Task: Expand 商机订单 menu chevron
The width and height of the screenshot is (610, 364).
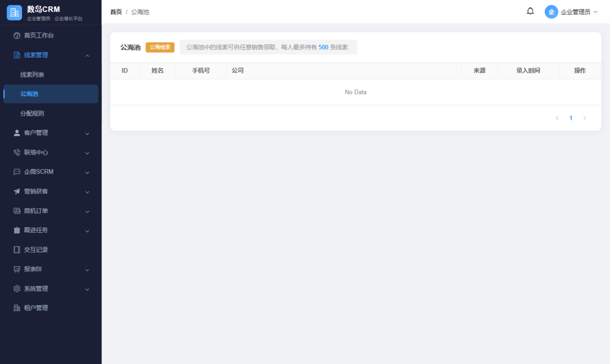Action: (x=87, y=211)
